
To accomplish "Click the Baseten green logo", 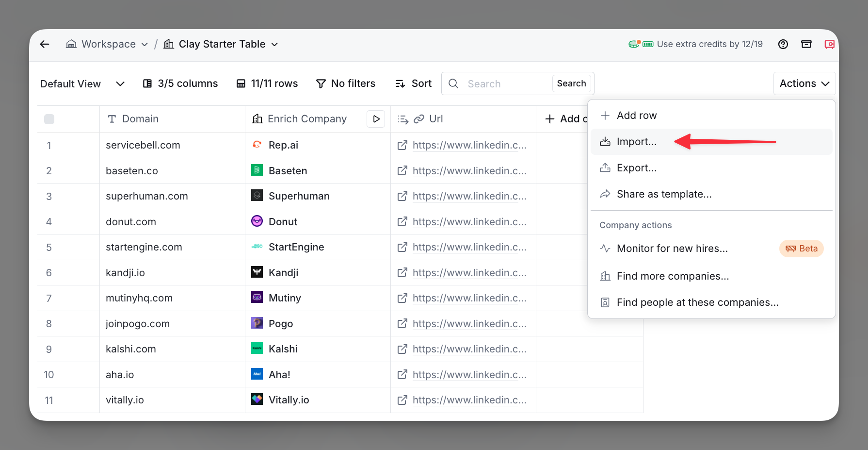I will coord(257,170).
